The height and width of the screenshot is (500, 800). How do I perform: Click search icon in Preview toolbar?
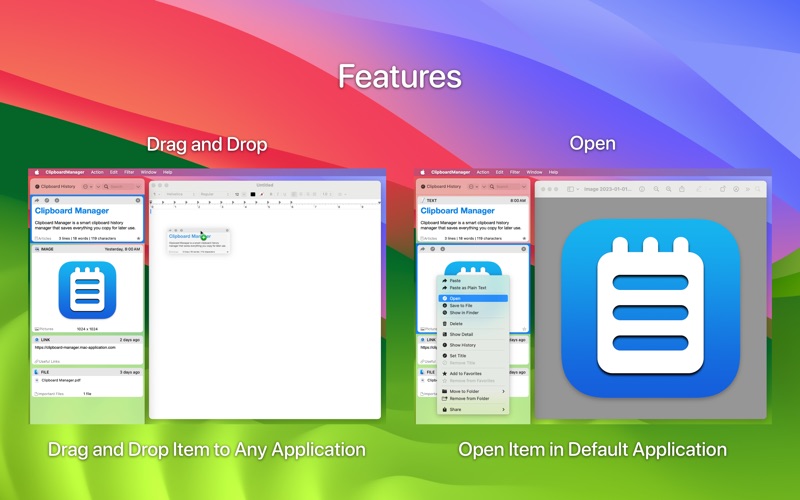758,189
